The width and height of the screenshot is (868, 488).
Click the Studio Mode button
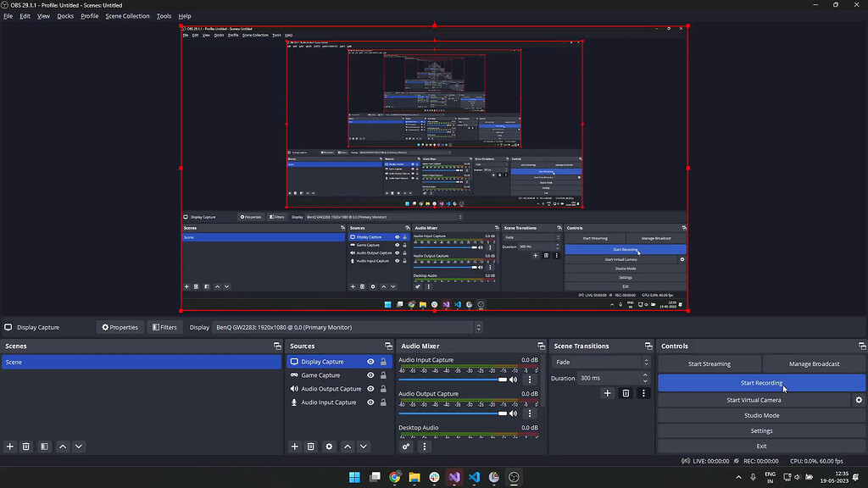pyautogui.click(x=761, y=416)
